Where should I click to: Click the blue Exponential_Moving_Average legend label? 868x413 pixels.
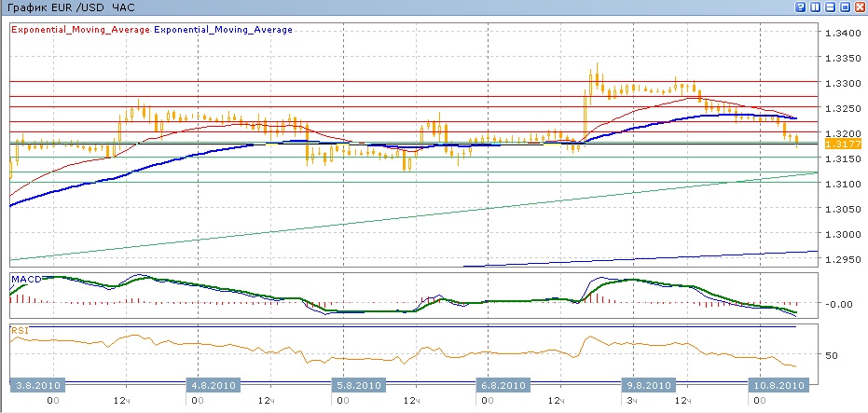(224, 30)
